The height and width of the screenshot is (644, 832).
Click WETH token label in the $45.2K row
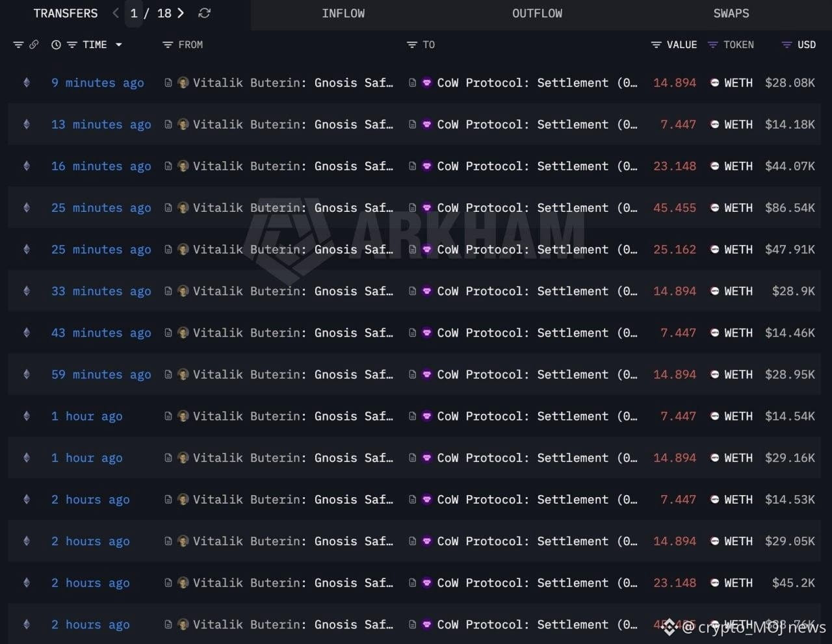738,583
